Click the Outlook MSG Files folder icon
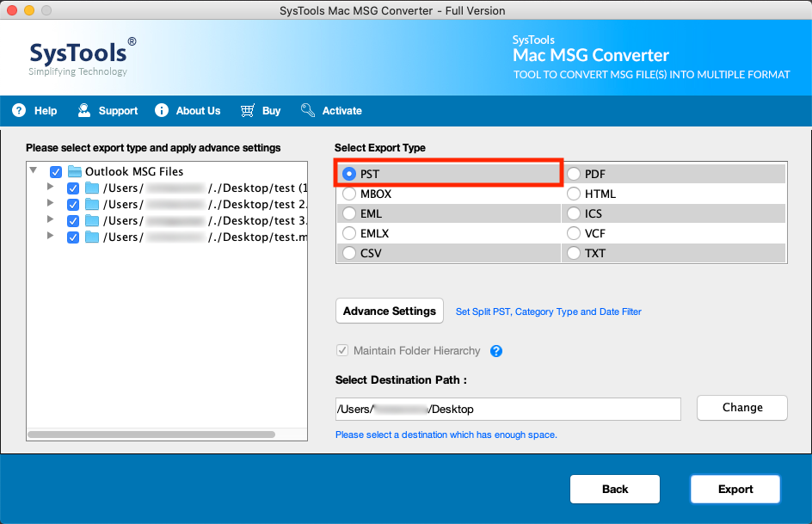The height and width of the screenshot is (524, 812). 75,171
